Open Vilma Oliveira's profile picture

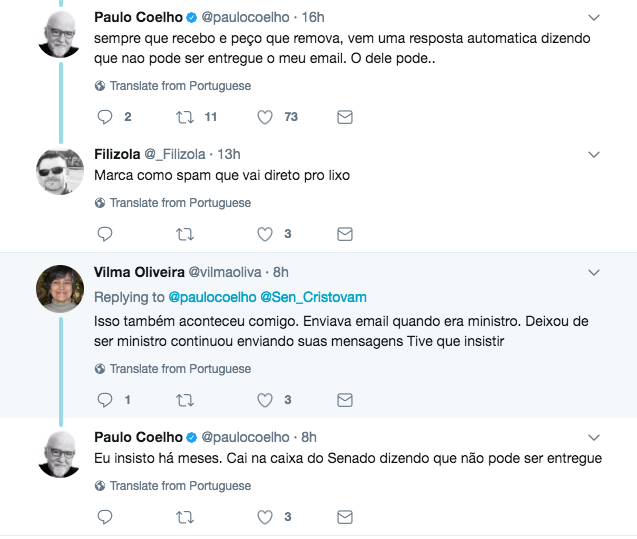coord(59,289)
